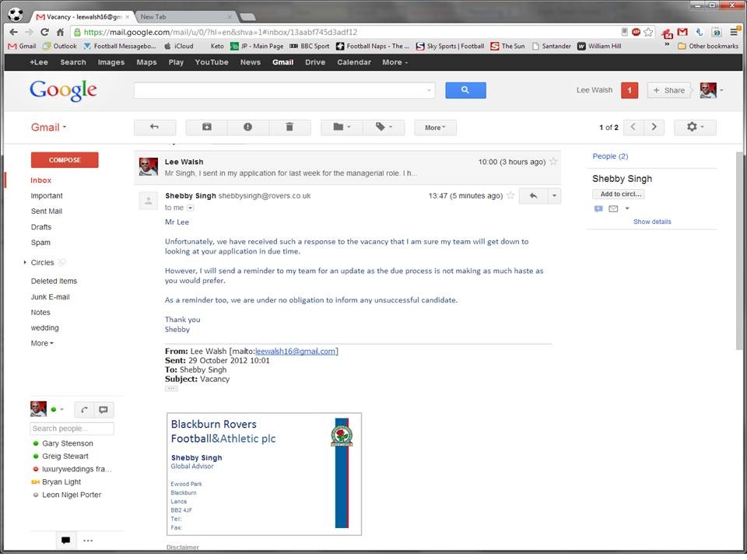Image resolution: width=747 pixels, height=560 pixels.
Task: Open the Show details link
Action: [x=652, y=222]
